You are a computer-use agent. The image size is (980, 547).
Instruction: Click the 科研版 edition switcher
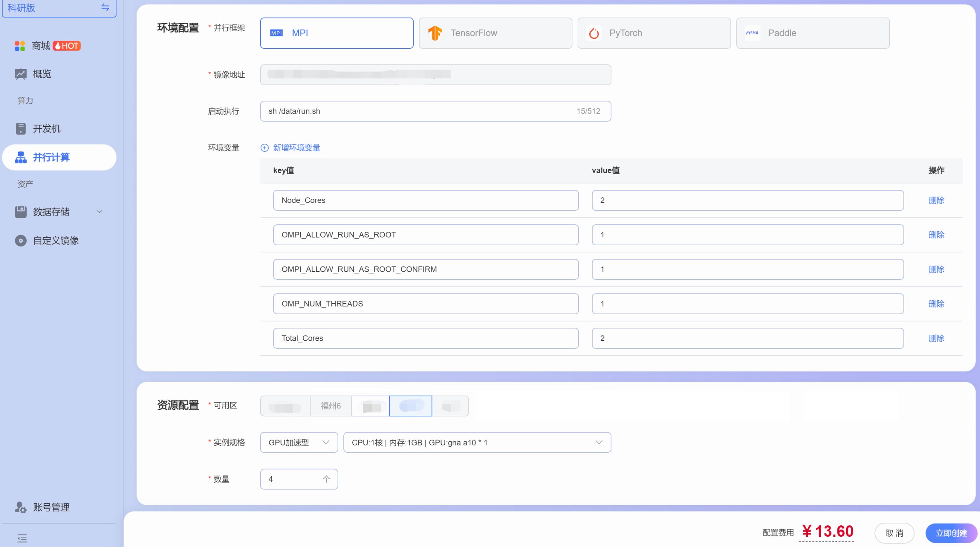59,8
